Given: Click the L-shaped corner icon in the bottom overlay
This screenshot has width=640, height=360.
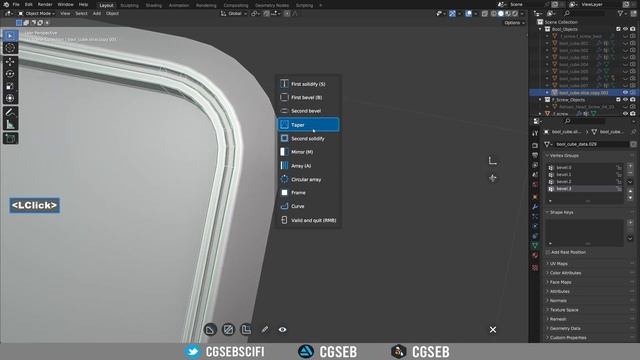Looking at the screenshot, I should tap(246, 329).
